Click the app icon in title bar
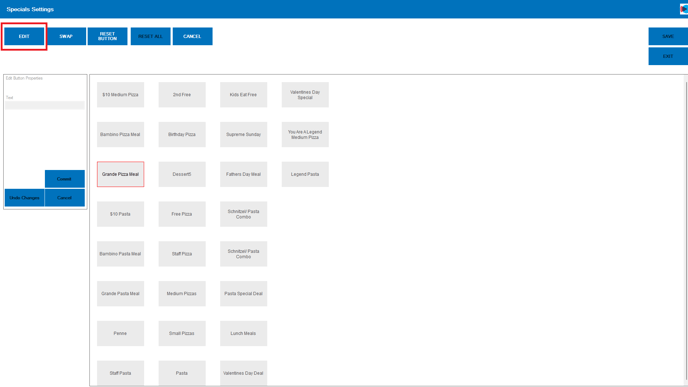 pos(684,9)
